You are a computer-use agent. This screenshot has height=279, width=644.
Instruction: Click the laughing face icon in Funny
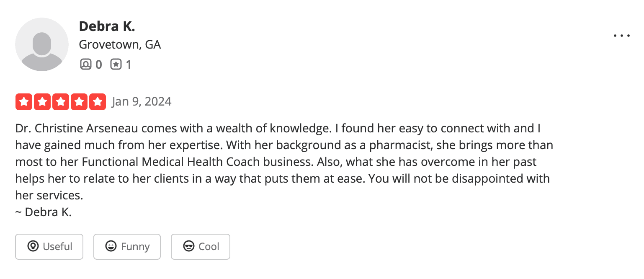pos(111,246)
